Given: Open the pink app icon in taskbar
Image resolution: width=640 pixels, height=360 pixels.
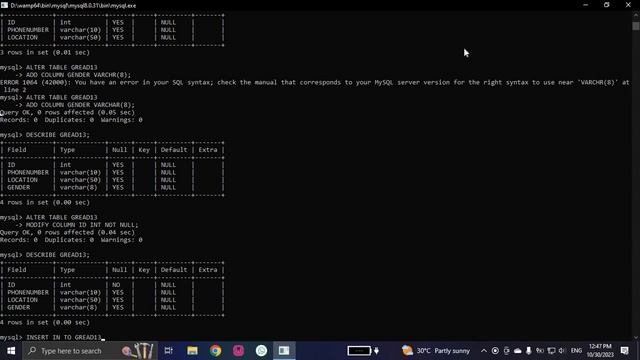Looking at the screenshot, I should (x=238, y=351).
